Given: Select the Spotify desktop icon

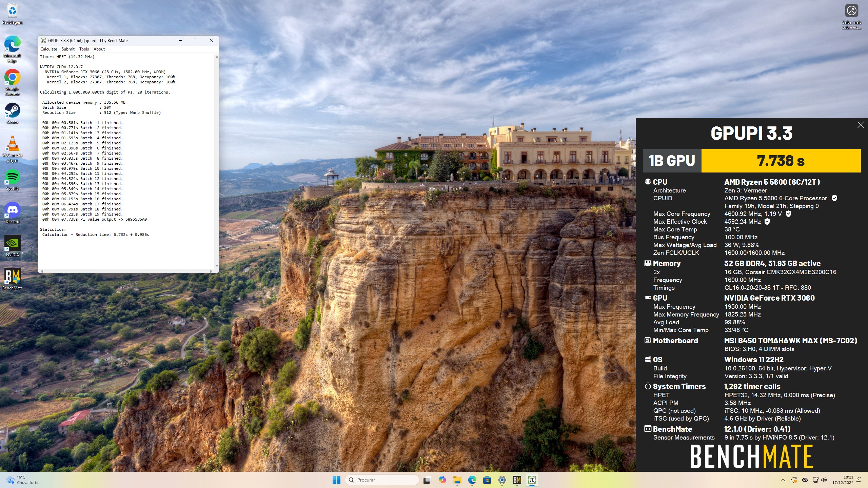Looking at the screenshot, I should (12, 180).
